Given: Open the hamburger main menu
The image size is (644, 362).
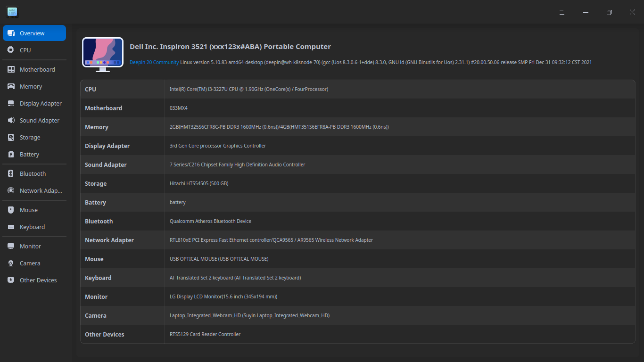Looking at the screenshot, I should pos(562,12).
